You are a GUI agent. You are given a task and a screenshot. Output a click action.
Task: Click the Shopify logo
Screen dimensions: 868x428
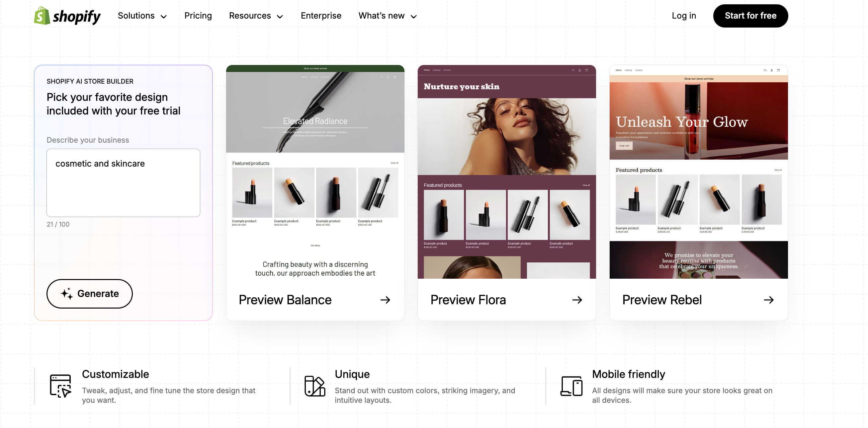pos(67,16)
